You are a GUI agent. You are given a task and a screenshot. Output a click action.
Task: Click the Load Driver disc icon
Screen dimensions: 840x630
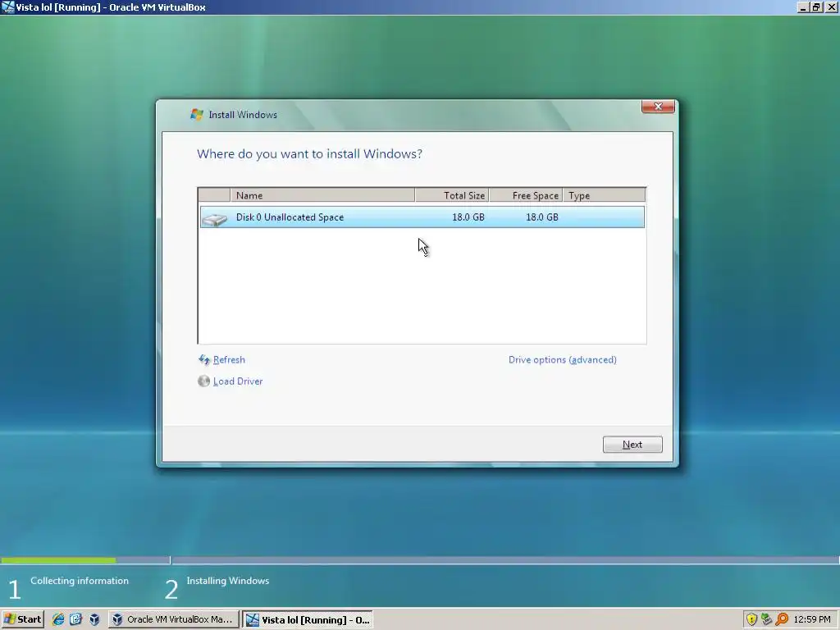click(x=203, y=381)
